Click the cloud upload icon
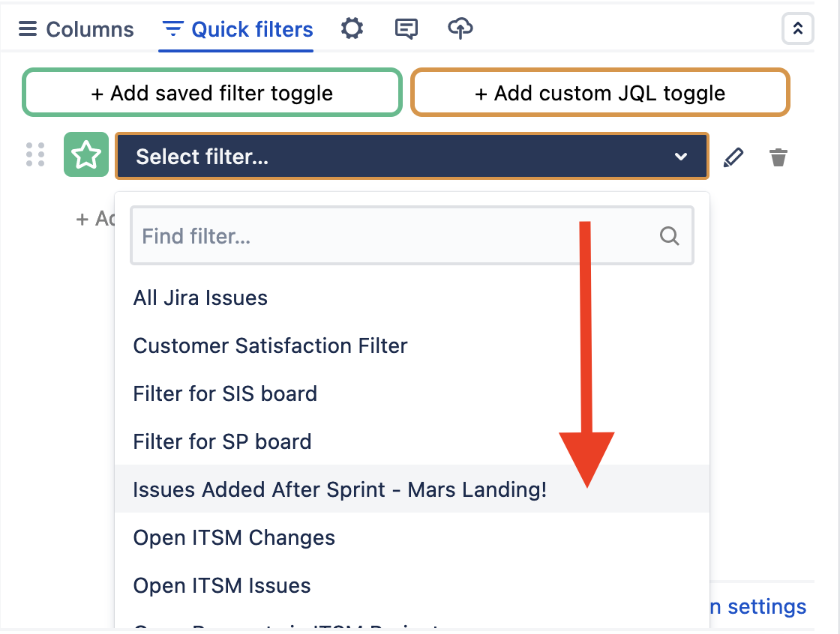This screenshot has width=840, height=634. pos(460,29)
